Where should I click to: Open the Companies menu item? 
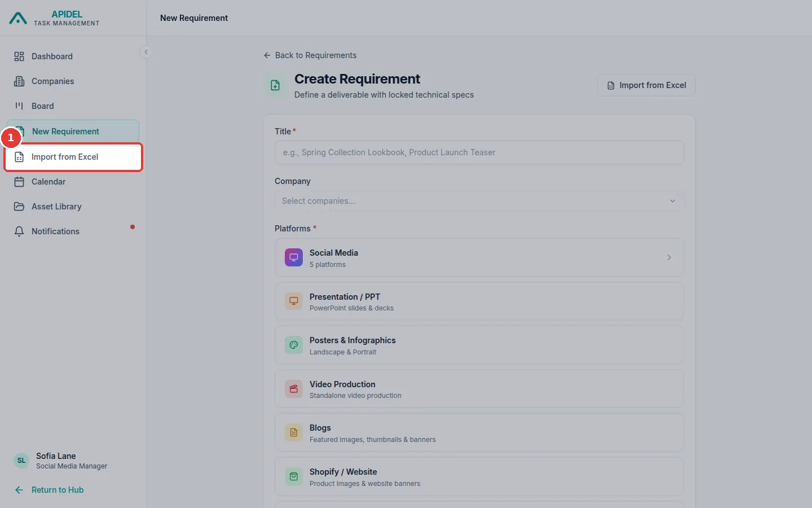[73, 81]
